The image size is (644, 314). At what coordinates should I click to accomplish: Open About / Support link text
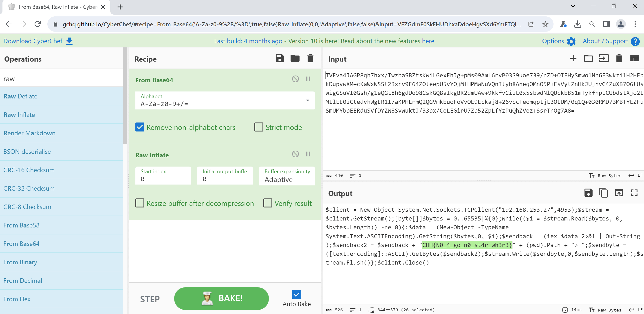coord(605,41)
